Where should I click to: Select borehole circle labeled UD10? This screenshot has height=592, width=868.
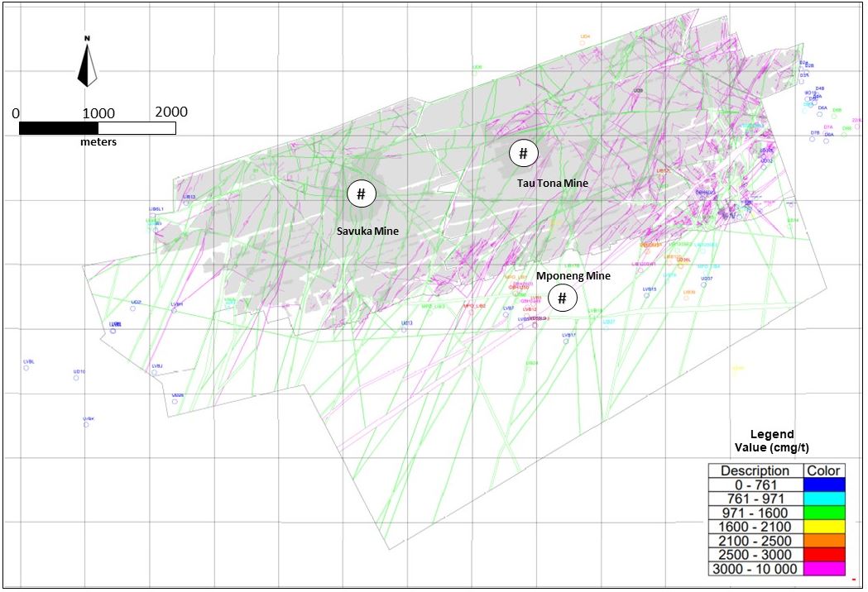77,378
